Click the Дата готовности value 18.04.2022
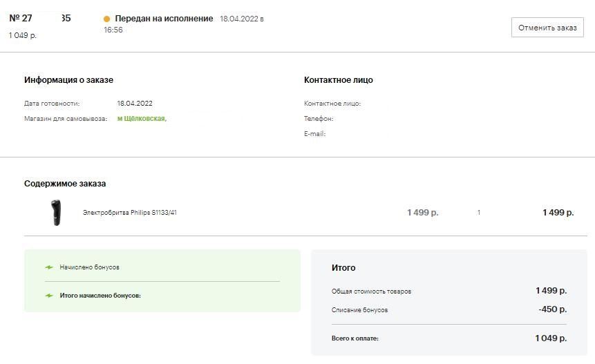Screen dimensions: 595x364 135,104
